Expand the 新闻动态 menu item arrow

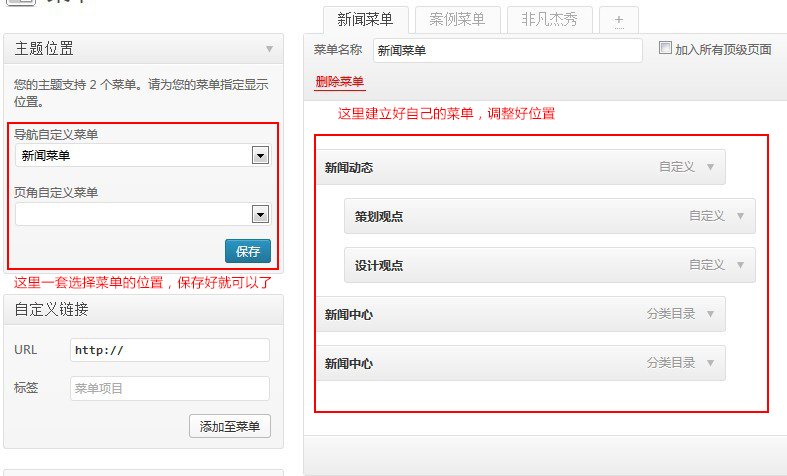[710, 167]
